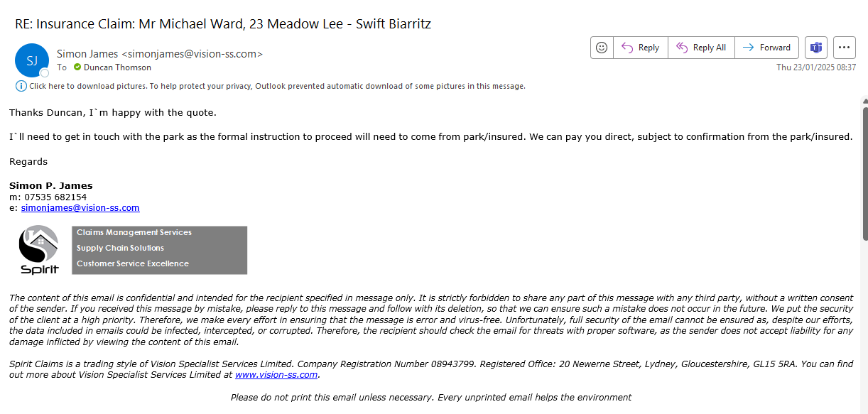This screenshot has width=868, height=414.
Task: Click Duncan Thomson's green presence icon
Action: (77, 67)
